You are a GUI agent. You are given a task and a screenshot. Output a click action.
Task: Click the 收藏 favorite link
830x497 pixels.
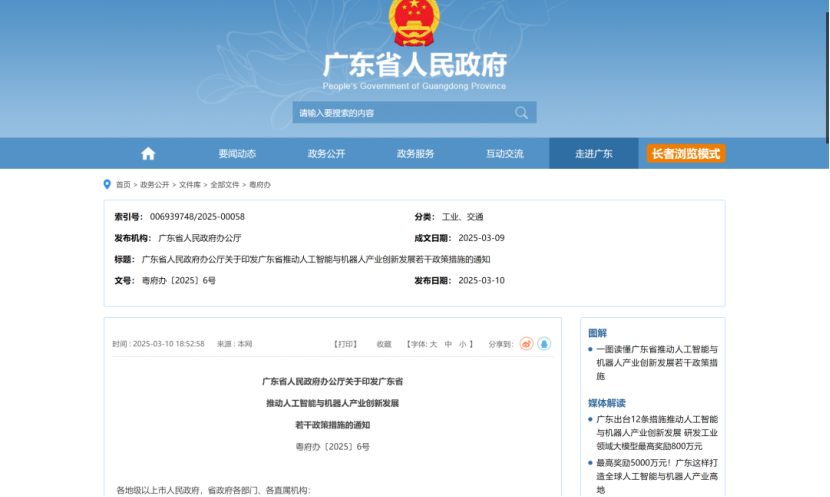[384, 344]
